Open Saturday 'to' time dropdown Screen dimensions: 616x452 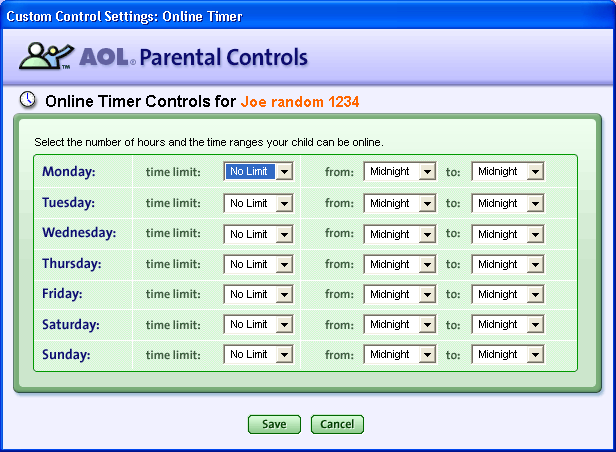508,324
